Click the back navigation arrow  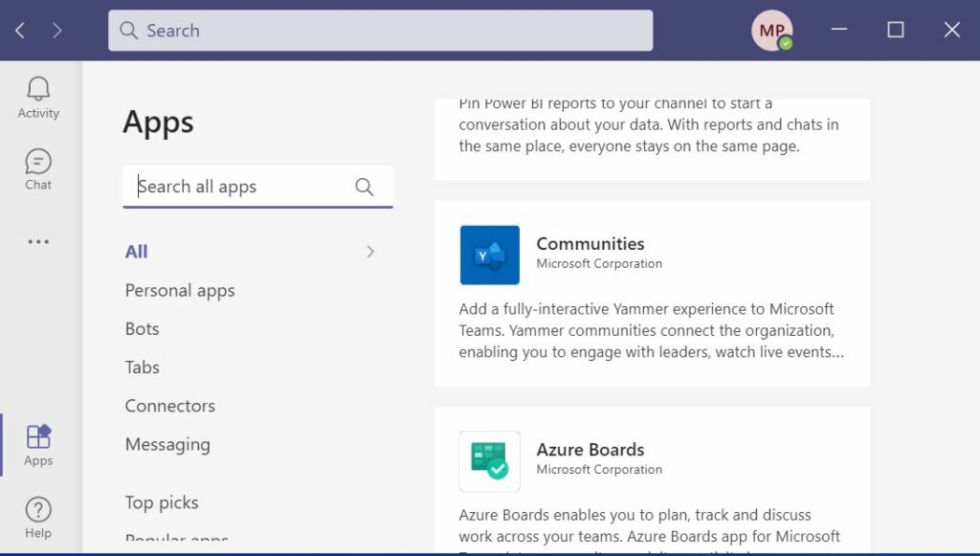(19, 30)
